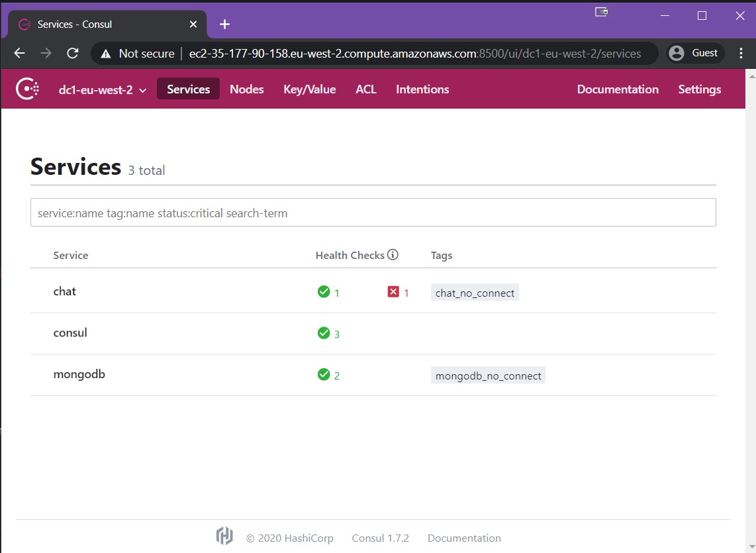Click the page scrollbar down arrow
Viewport: 756px width, 553px height.
751,547
